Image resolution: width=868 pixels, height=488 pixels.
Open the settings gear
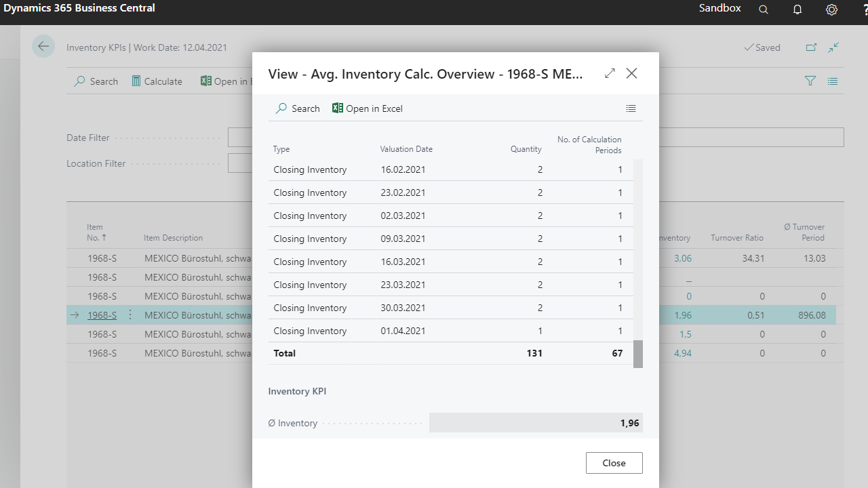(831, 9)
